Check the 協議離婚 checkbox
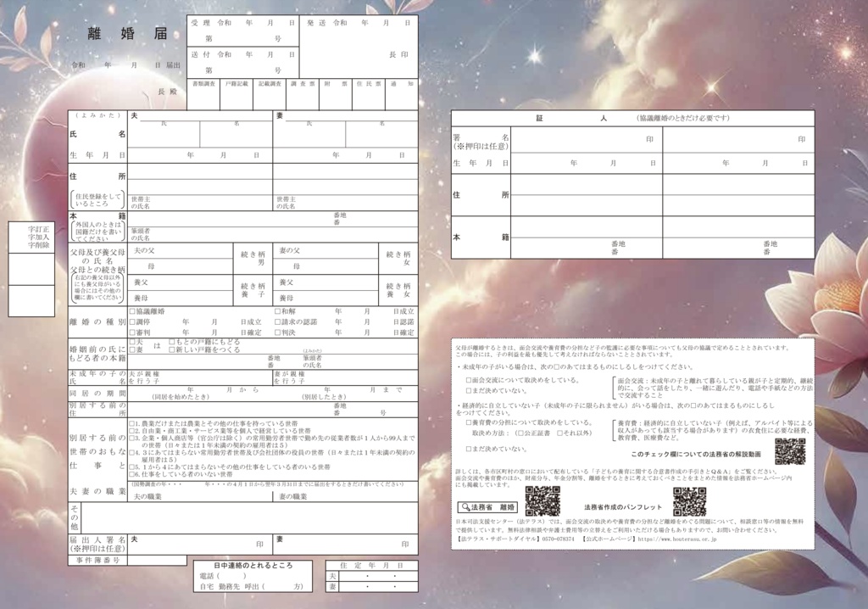 (132, 311)
